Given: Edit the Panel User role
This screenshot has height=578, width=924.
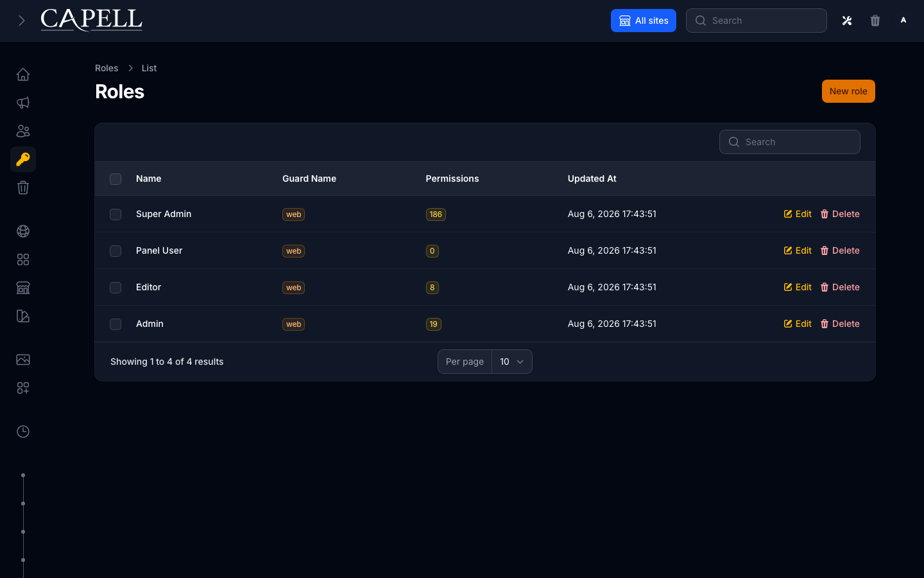Looking at the screenshot, I should (x=798, y=250).
